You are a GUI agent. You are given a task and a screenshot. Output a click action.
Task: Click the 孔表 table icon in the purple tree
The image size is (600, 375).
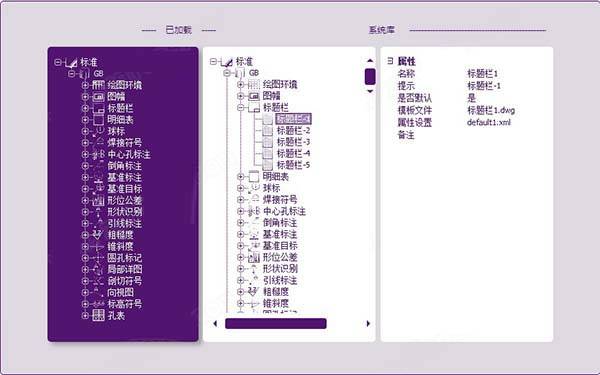[98, 316]
